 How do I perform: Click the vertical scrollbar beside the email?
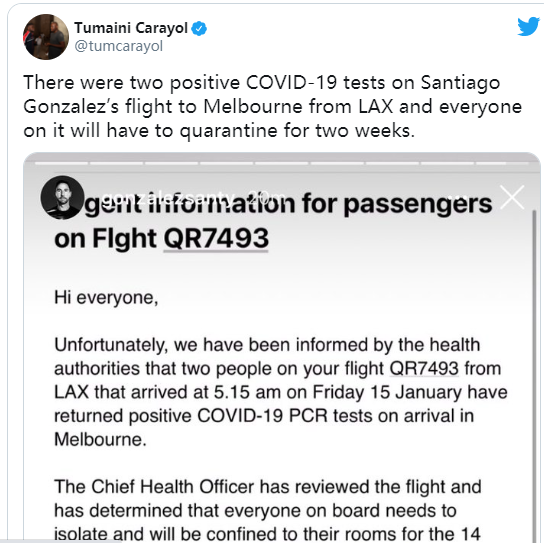click(x=535, y=376)
